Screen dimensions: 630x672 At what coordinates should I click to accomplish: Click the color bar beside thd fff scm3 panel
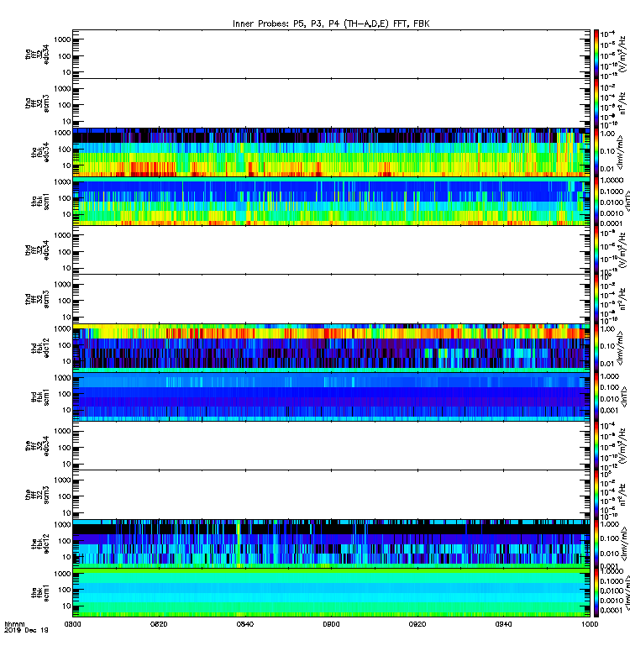596,299
